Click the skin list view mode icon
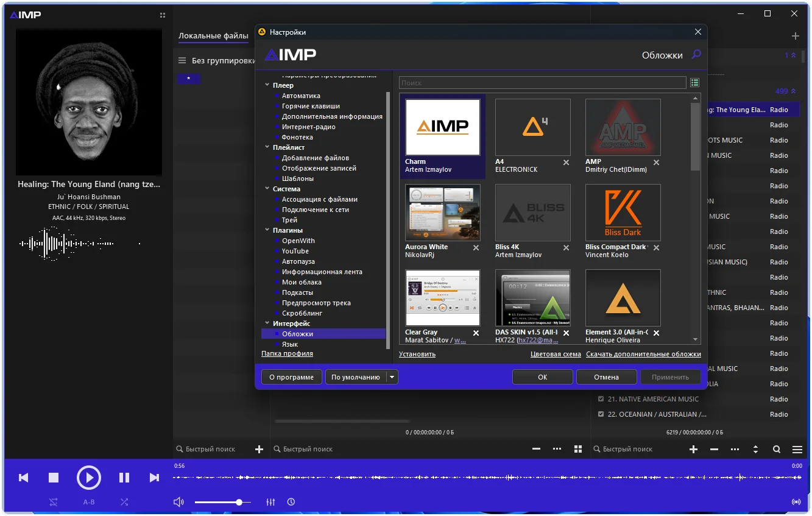The width and height of the screenshot is (812, 516). 694,82
